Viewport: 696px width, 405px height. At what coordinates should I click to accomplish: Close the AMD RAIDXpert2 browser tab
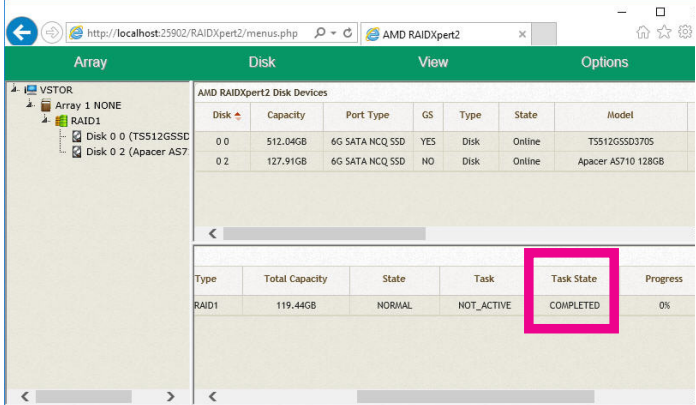520,34
